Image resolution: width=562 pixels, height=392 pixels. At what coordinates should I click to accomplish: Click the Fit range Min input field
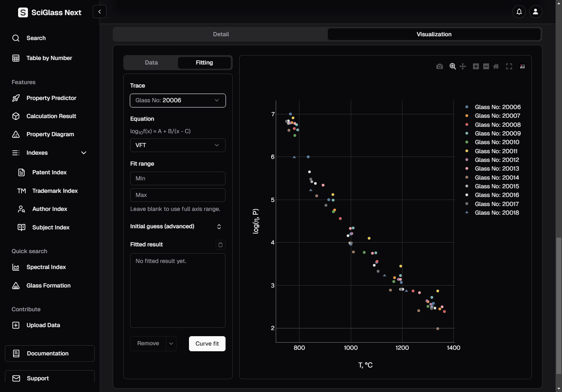178,178
